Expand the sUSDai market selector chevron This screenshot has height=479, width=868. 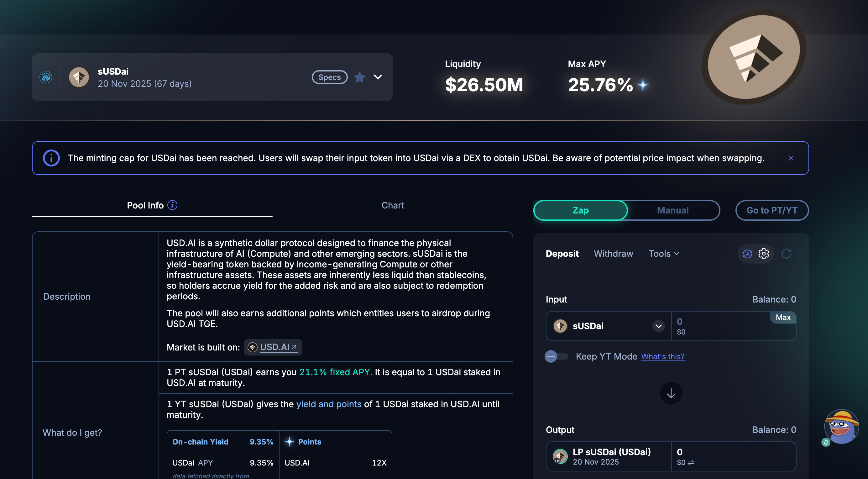378,77
